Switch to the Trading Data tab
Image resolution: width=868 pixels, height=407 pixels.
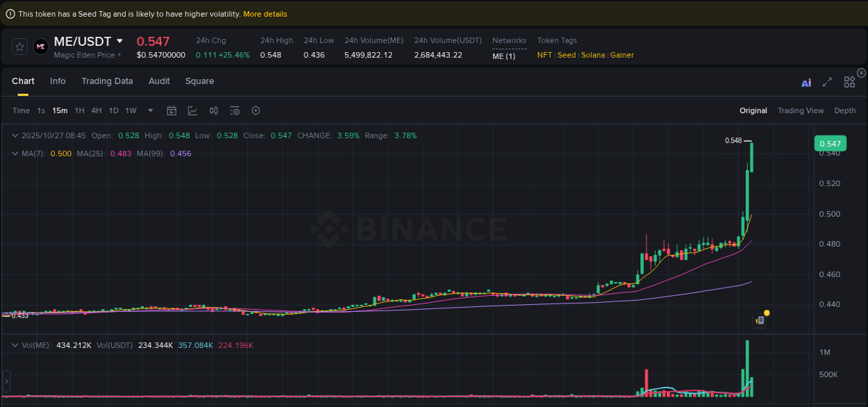(x=107, y=81)
